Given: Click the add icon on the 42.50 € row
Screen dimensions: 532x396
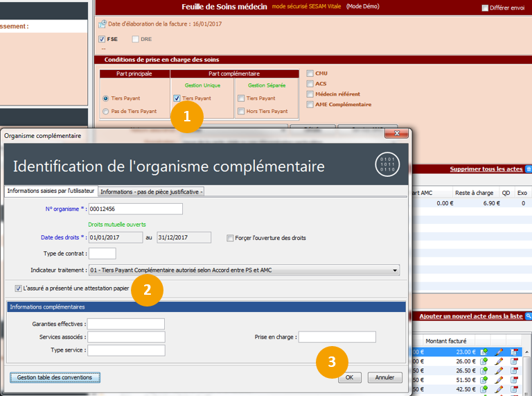Looking at the screenshot, I should (x=484, y=389).
